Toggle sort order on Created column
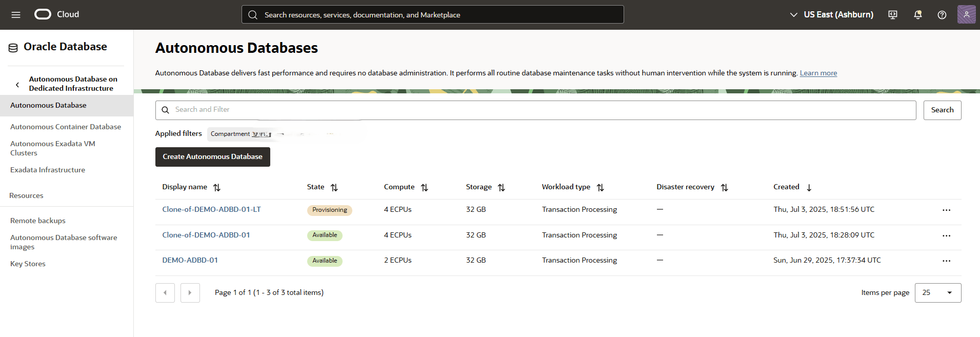Image resolution: width=980 pixels, height=337 pixels. click(x=809, y=188)
